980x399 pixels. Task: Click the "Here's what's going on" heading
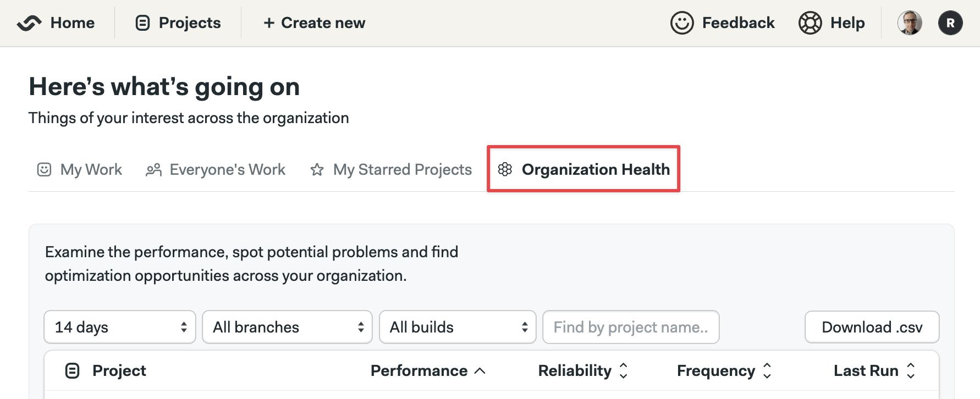(164, 87)
